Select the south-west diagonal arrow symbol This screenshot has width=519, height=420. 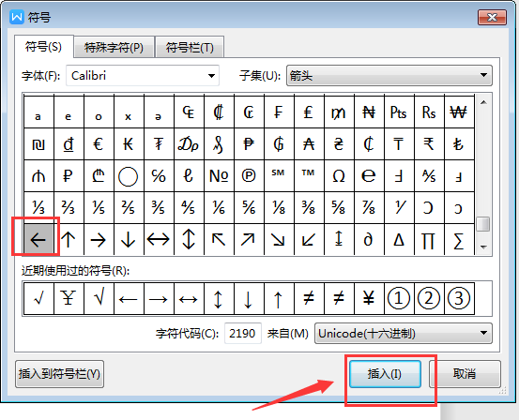click(309, 239)
